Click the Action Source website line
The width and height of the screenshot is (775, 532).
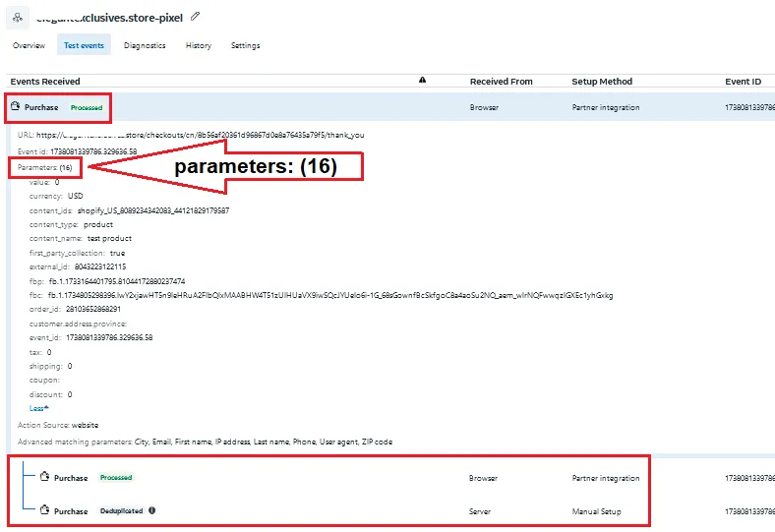(x=58, y=425)
